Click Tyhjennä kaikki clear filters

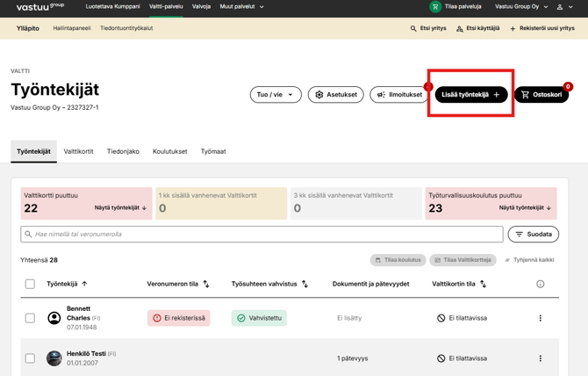point(529,260)
